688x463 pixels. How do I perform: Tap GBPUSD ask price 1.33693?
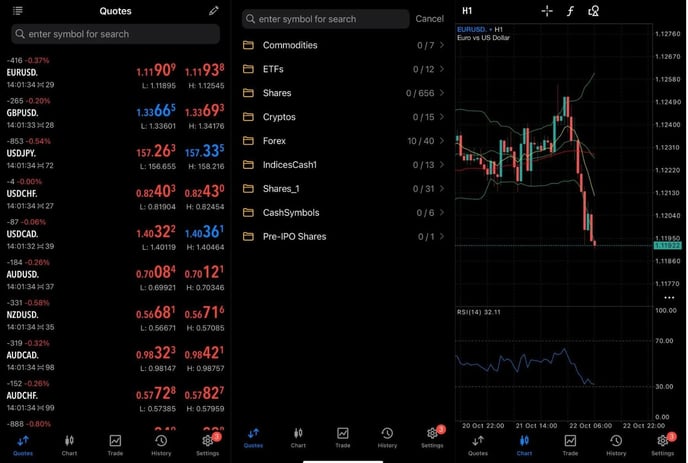tap(204, 111)
